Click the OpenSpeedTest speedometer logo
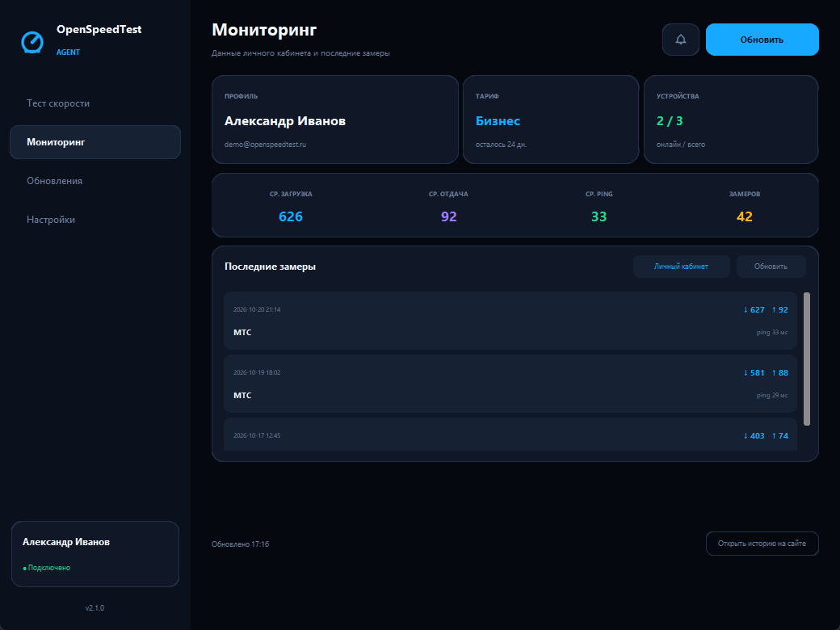Image resolution: width=840 pixels, height=630 pixels. point(32,42)
